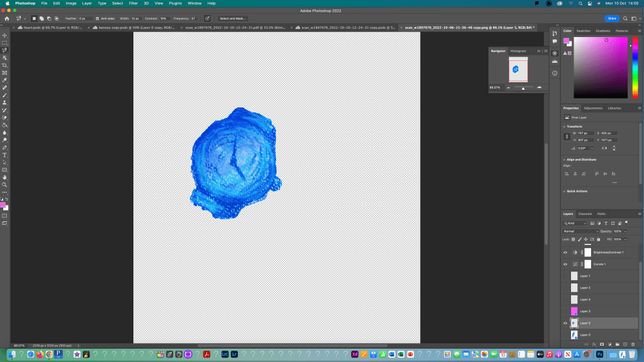The image size is (644, 362).
Task: Click the Select and Mask button
Action: coord(233,19)
